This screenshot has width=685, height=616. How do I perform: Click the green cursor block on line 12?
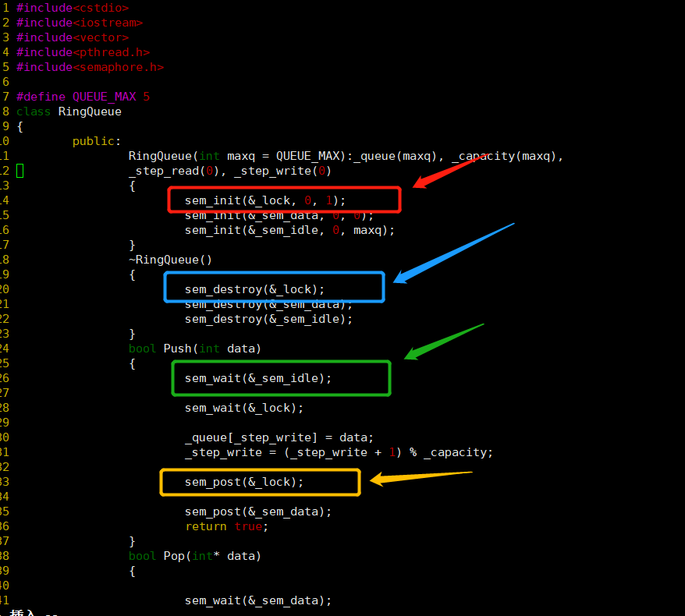tap(20, 171)
